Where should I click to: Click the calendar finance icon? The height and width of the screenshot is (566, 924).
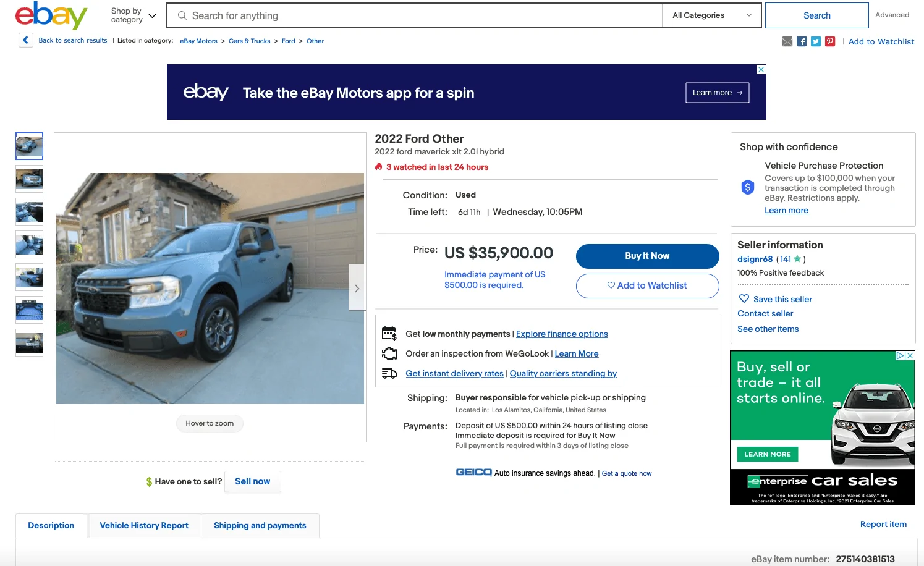[389, 334]
